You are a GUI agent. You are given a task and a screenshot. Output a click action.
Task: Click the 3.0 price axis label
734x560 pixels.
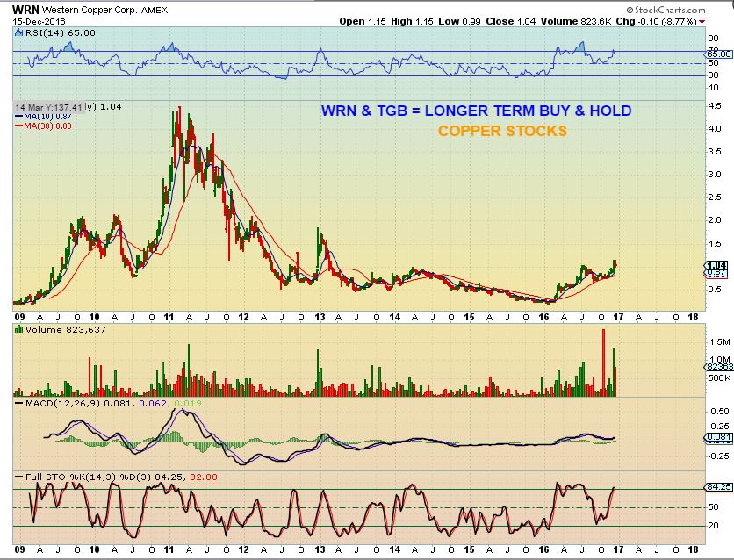[715, 175]
